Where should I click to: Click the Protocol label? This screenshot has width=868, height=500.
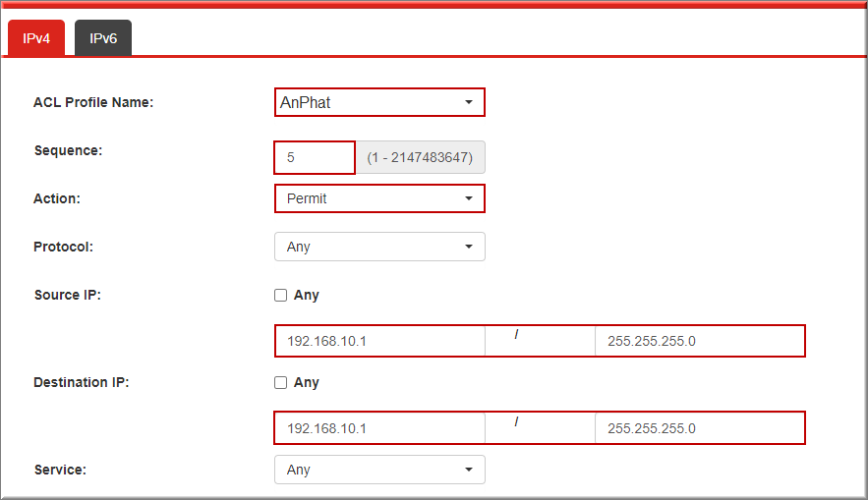click(x=64, y=247)
